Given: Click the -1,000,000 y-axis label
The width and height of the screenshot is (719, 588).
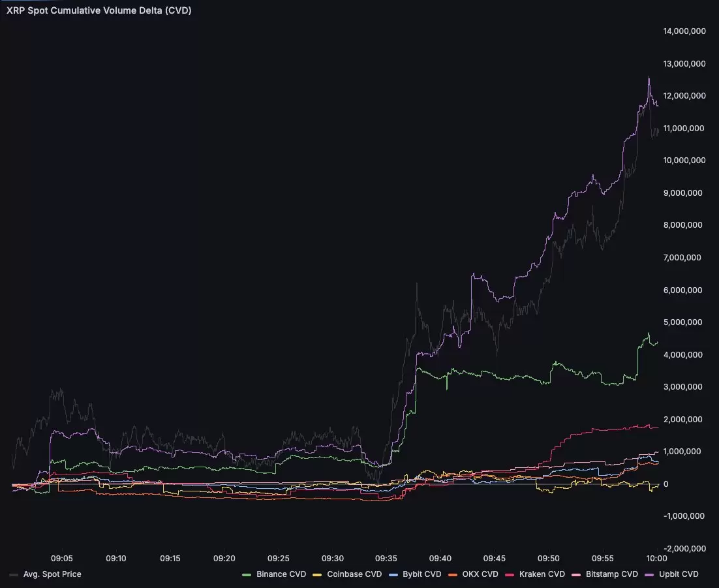Looking at the screenshot, I should (684, 516).
